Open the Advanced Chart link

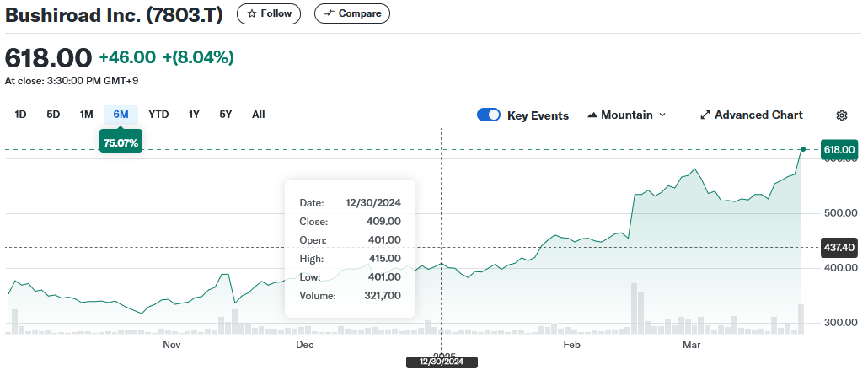[751, 115]
